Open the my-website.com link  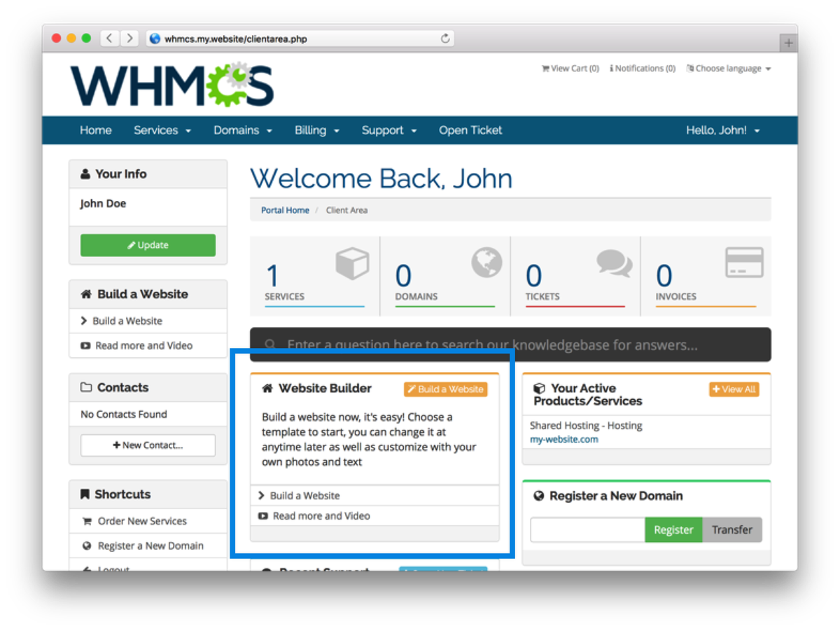[564, 440]
